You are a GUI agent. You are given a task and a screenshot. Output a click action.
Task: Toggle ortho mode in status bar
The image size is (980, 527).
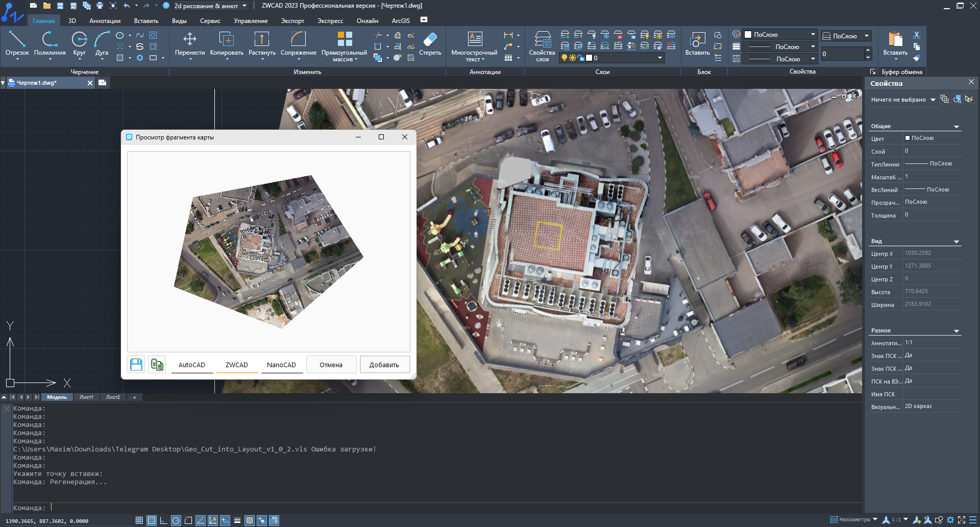(163, 520)
